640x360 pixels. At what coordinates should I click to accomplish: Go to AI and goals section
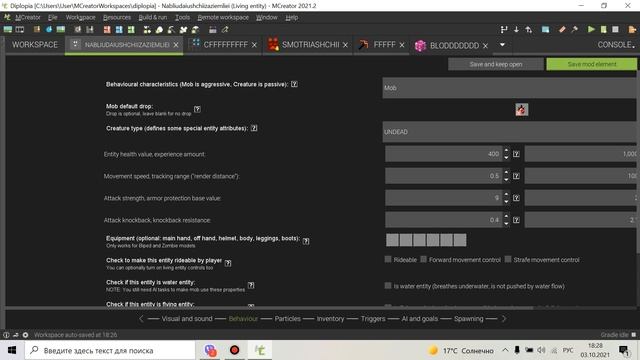pos(420,319)
